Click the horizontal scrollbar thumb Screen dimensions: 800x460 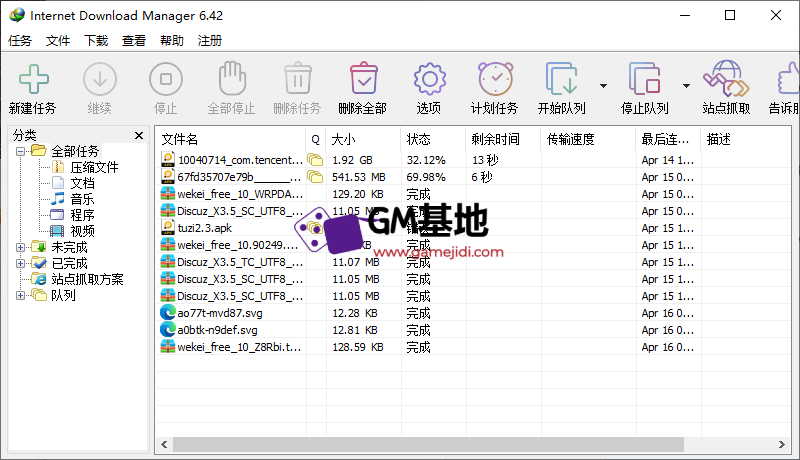[x=428, y=445]
